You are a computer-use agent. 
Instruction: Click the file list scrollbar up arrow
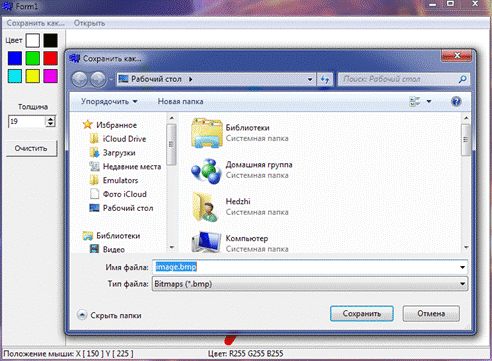coord(466,118)
